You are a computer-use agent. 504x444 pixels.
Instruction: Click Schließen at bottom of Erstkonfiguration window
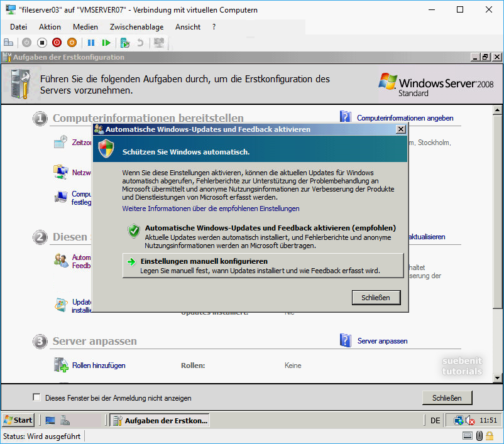(447, 398)
